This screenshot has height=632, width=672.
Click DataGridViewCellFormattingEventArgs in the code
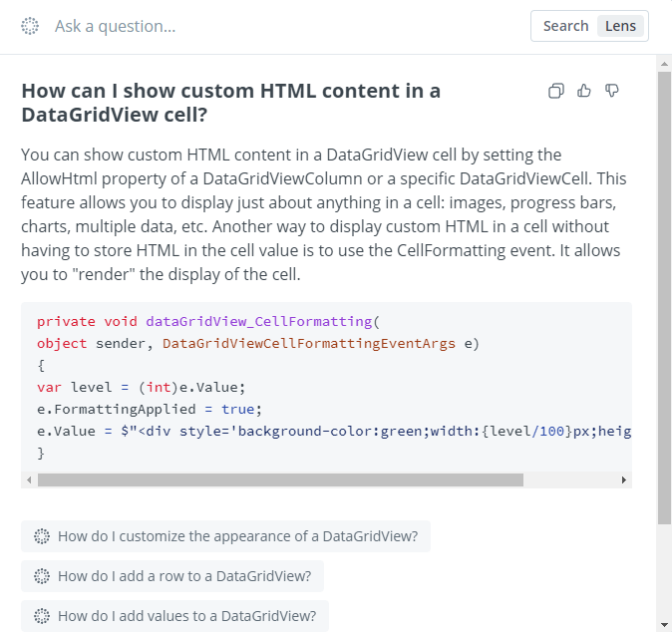click(309, 344)
